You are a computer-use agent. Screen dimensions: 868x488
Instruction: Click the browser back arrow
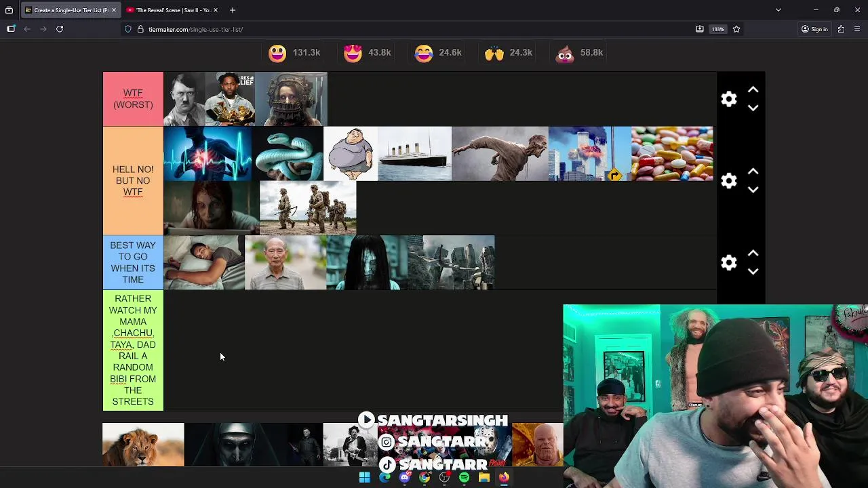[x=27, y=29]
